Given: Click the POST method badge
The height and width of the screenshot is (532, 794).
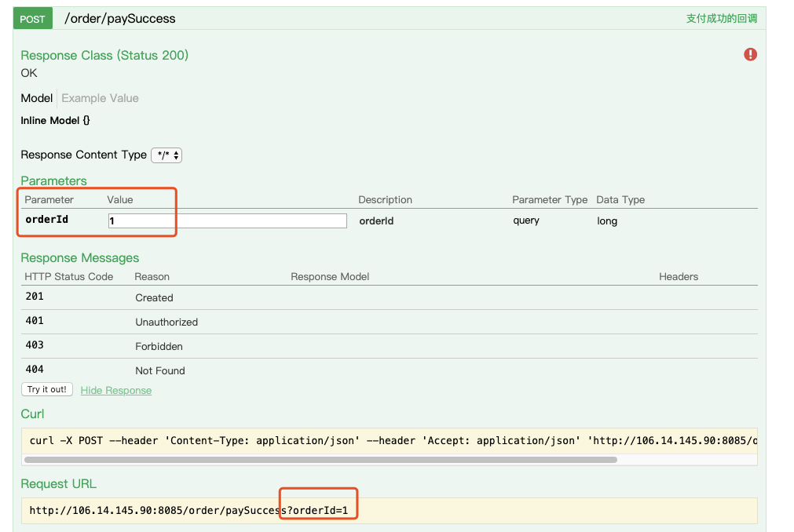Looking at the screenshot, I should [33, 19].
